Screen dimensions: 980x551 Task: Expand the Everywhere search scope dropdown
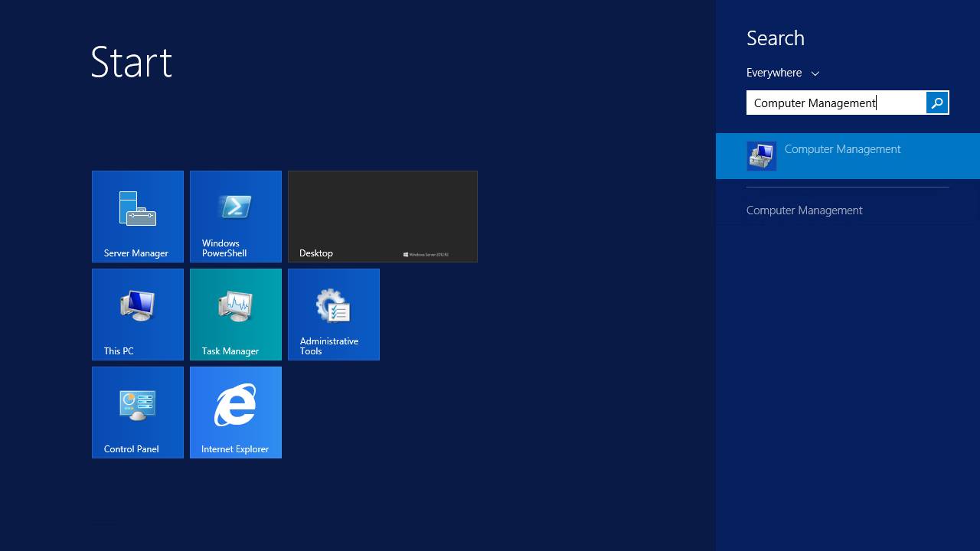point(782,73)
